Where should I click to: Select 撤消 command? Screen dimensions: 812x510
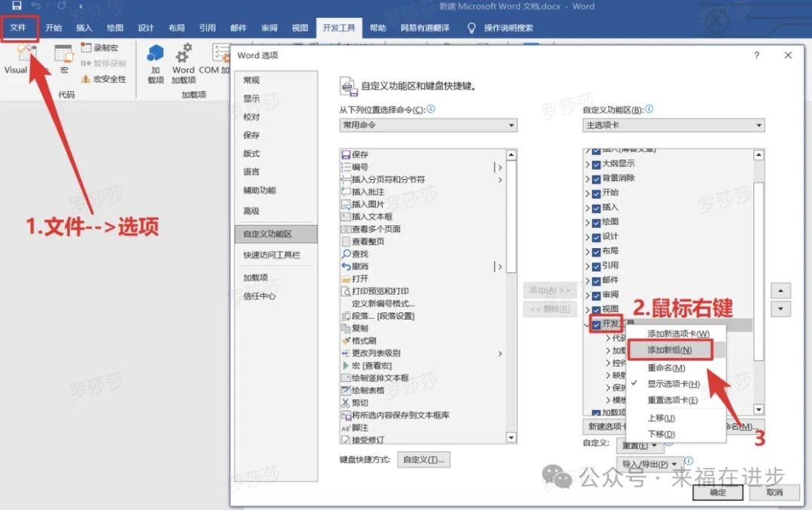click(x=355, y=266)
